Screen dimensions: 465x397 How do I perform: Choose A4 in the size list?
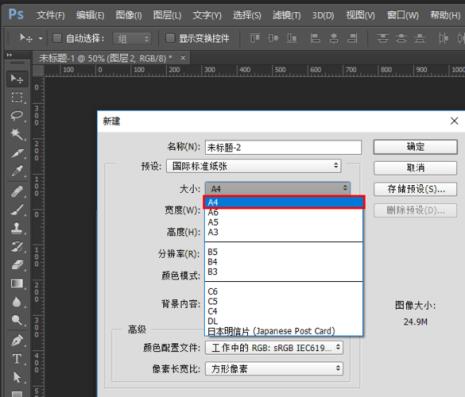pyautogui.click(x=284, y=202)
